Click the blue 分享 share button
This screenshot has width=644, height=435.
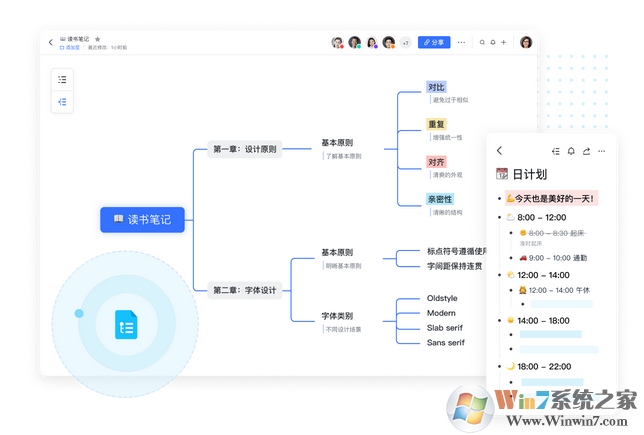[x=434, y=42]
